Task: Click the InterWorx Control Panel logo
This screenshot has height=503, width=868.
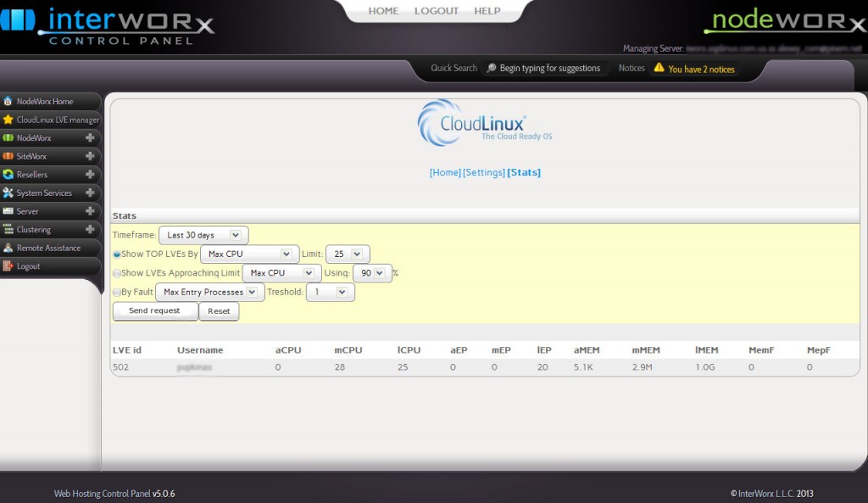Action: pos(108,26)
